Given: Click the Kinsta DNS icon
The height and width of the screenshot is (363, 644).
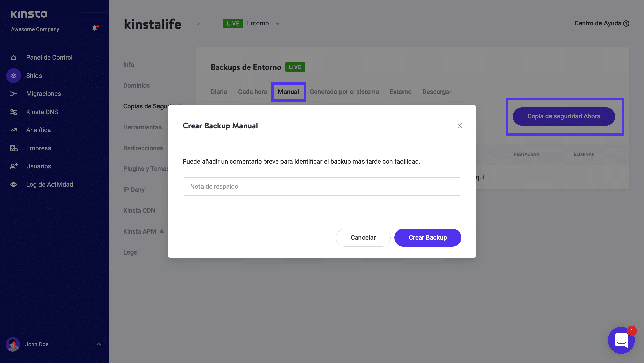Looking at the screenshot, I should tap(14, 112).
